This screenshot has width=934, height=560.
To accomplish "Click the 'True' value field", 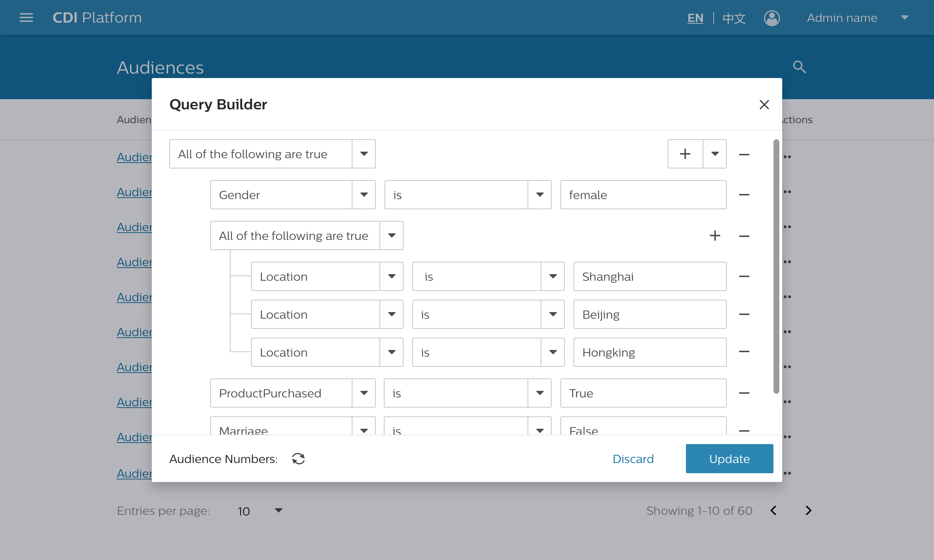I will pyautogui.click(x=643, y=393).
